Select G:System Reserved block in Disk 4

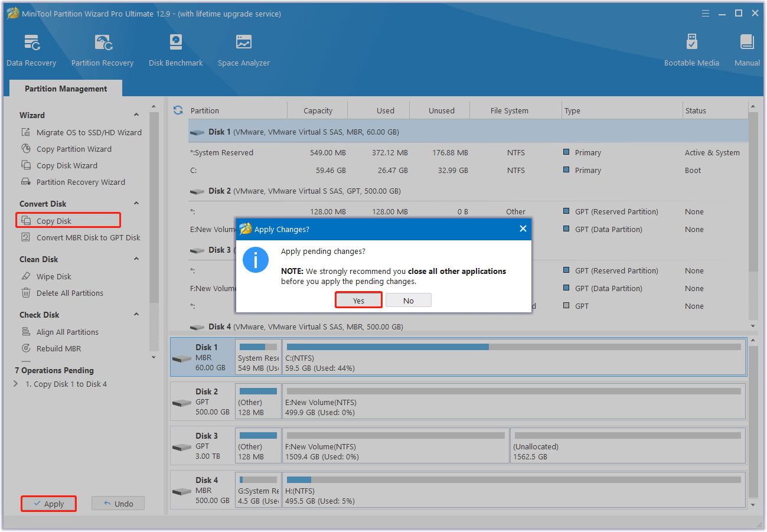click(258, 490)
